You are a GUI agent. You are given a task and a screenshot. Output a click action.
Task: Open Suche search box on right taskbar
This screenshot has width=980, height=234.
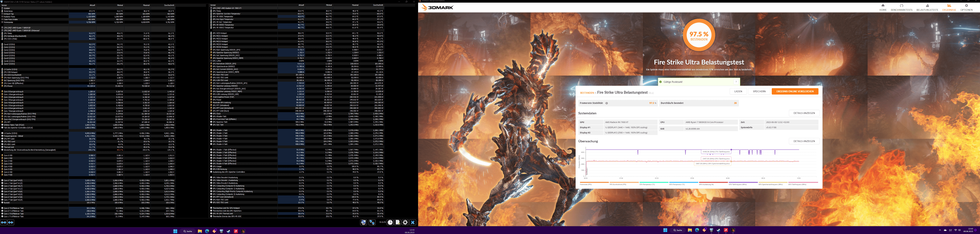tap(678, 230)
